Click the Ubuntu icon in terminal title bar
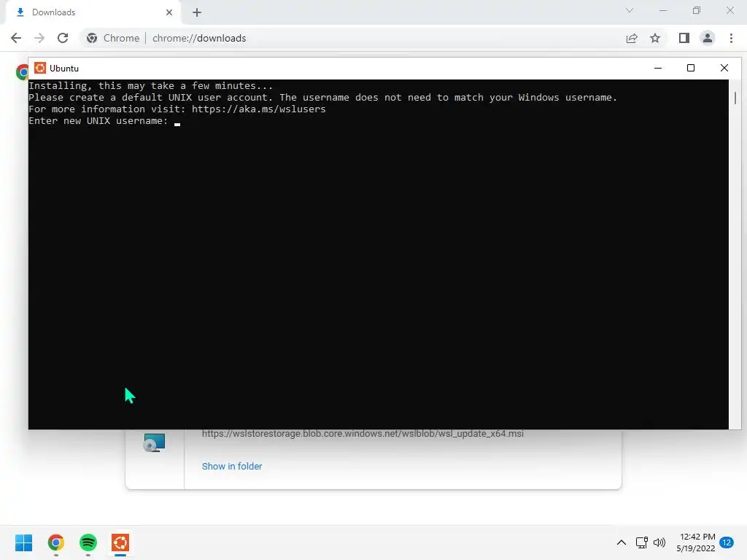The height and width of the screenshot is (560, 747). pyautogui.click(x=40, y=68)
